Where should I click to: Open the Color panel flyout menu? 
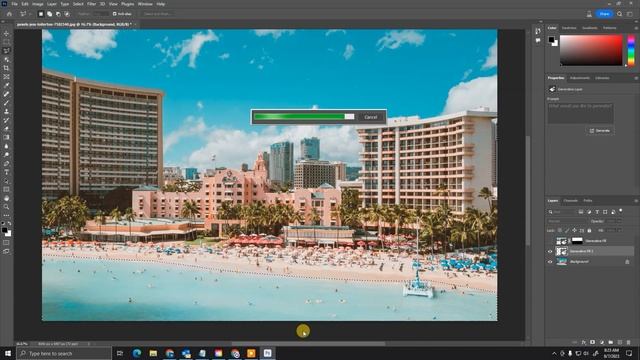[x=636, y=28]
